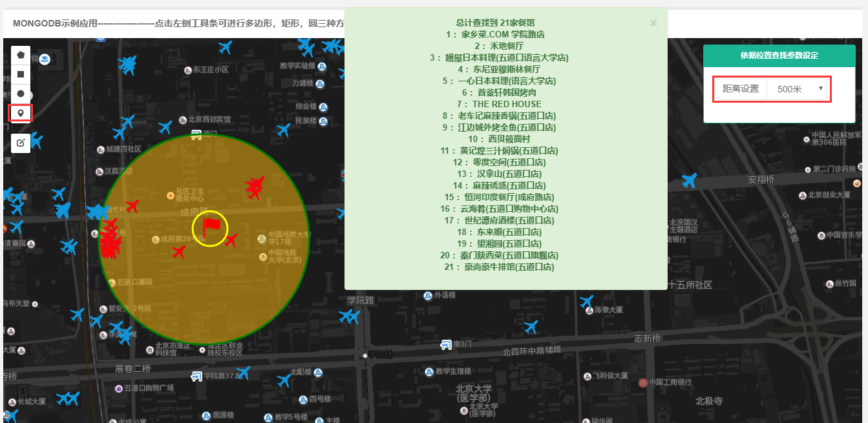Click the blue plane marker near 安翔桥
This screenshot has height=423, width=868.
(x=689, y=181)
